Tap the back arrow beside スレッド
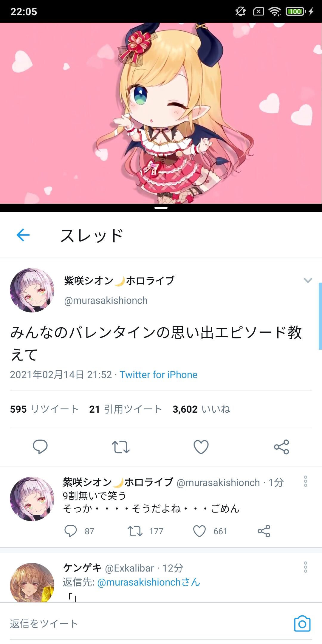The width and height of the screenshot is (322, 644). tap(23, 235)
